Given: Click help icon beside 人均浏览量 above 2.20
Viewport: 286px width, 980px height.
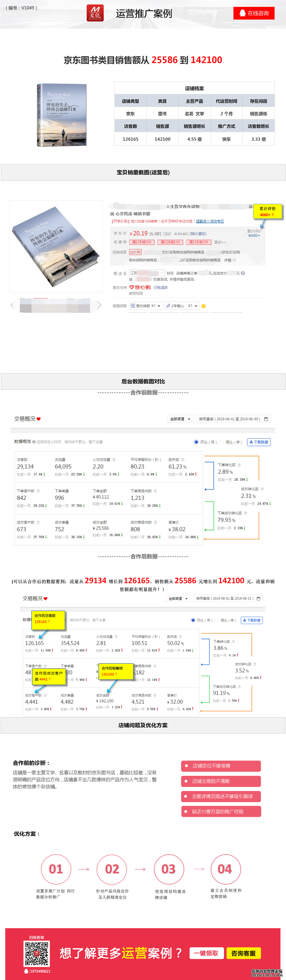Looking at the screenshot, I should point(114,460).
